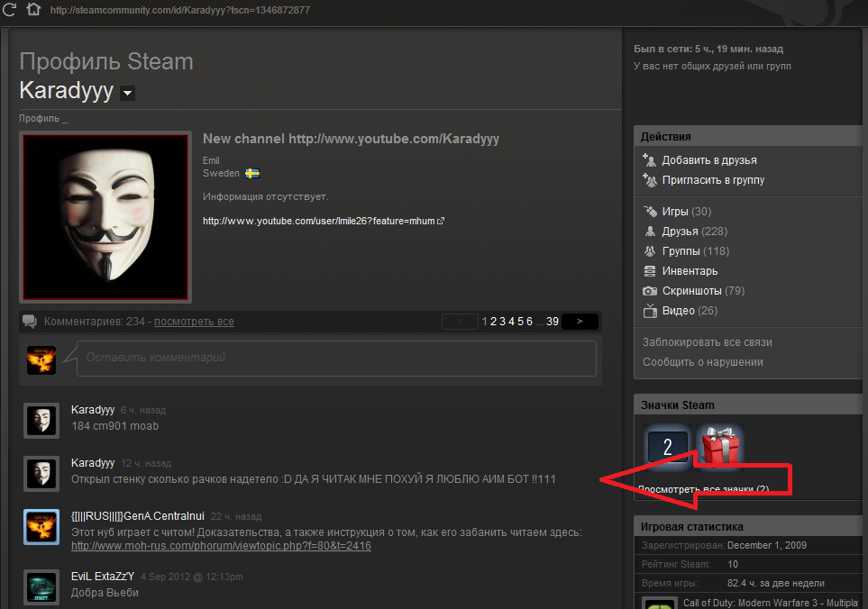868x609 pixels.
Task: Click the video TV icon
Action: pyautogui.click(x=650, y=311)
